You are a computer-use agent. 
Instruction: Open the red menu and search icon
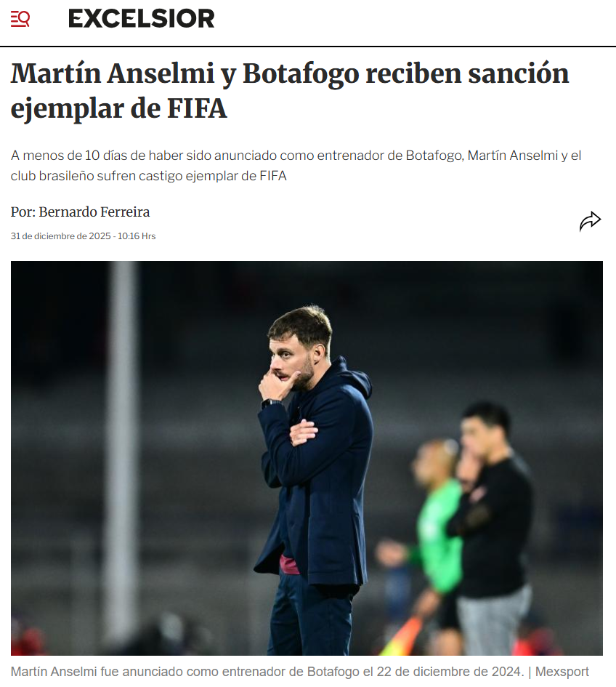pos(20,19)
